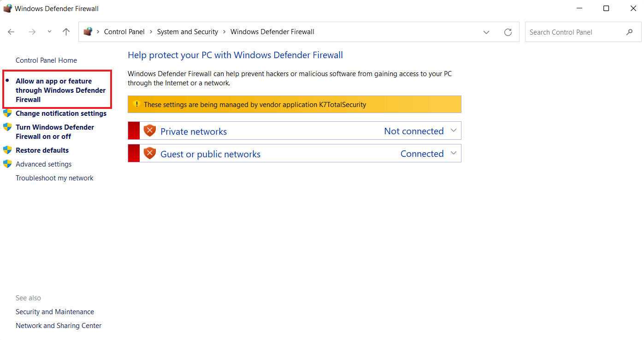
Task: Click the Private networks red shield icon
Action: pos(150,131)
